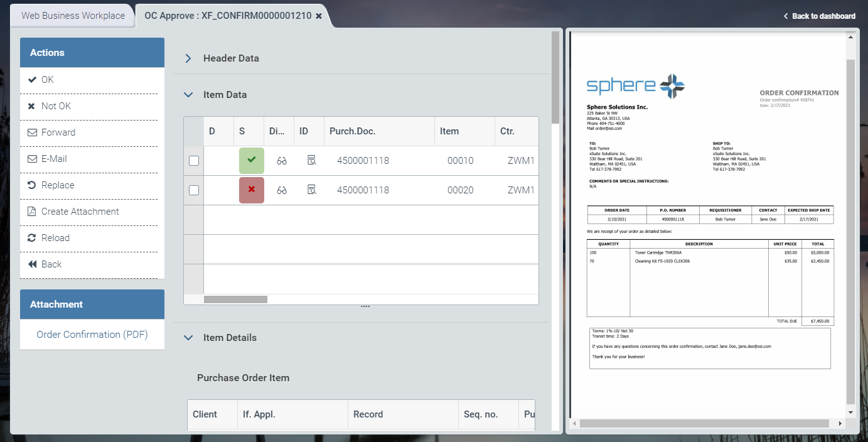The image size is (868, 442).
Task: Click the glasses display icon for item 00010
Action: 282,161
